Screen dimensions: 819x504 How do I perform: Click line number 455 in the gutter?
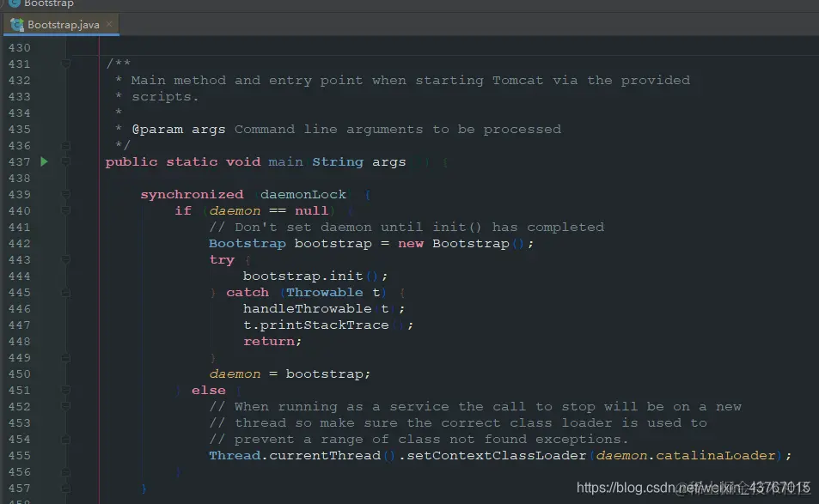[x=19, y=455]
